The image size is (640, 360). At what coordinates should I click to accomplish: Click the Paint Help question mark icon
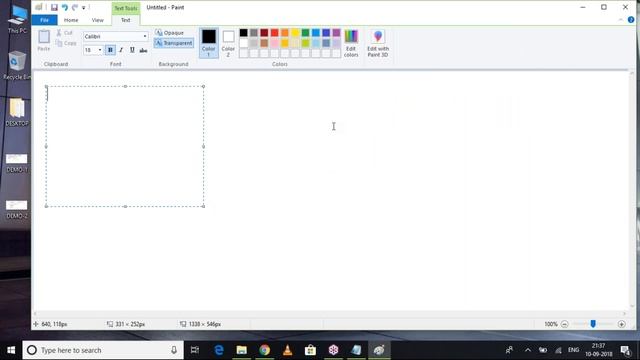[631, 20]
